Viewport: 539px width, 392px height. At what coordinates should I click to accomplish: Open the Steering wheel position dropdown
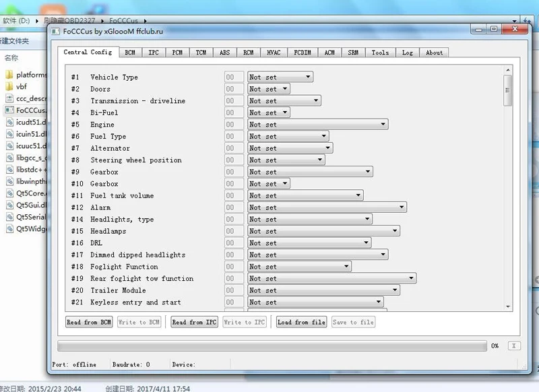(286, 160)
